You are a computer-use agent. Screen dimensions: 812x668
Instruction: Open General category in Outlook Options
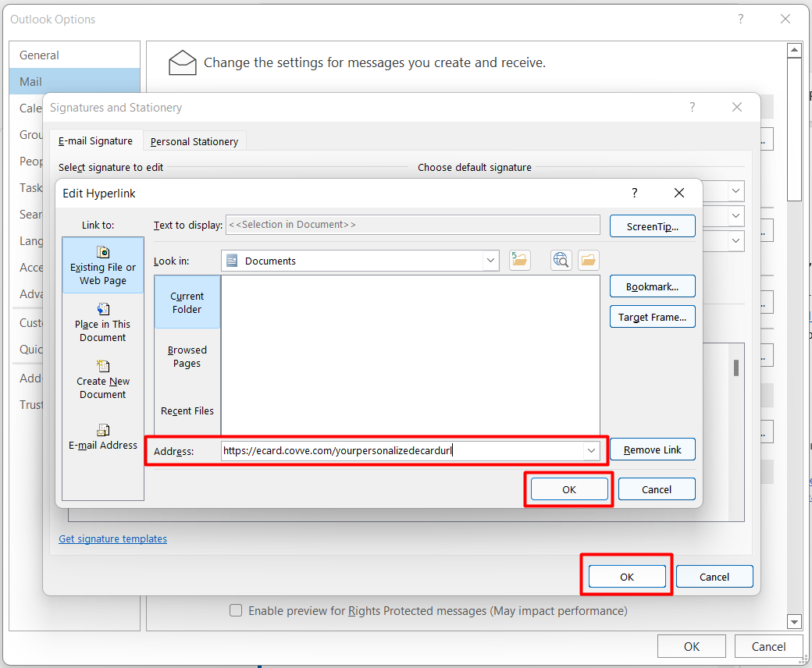[x=75, y=55]
